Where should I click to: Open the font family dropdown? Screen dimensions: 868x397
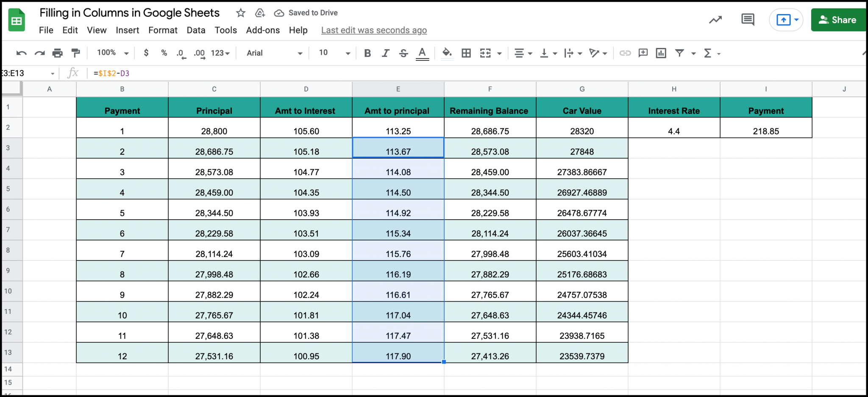(x=273, y=53)
